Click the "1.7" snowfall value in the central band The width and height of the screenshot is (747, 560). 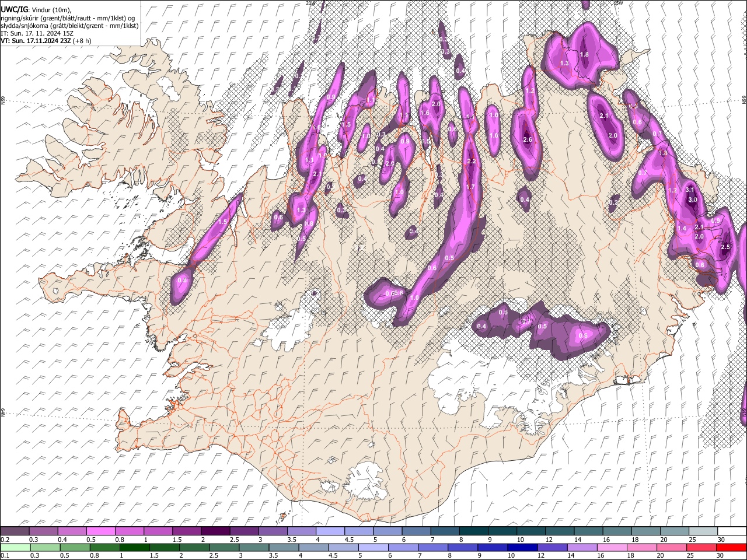470,187
